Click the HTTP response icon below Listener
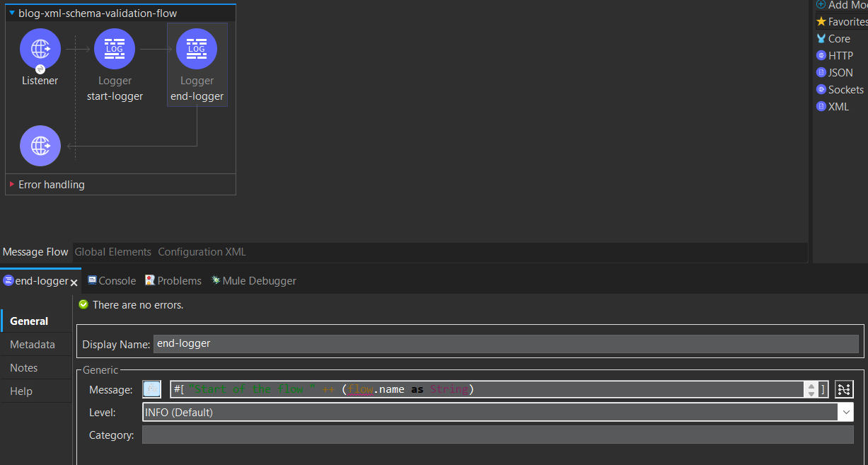This screenshot has width=868, height=465. coord(40,146)
